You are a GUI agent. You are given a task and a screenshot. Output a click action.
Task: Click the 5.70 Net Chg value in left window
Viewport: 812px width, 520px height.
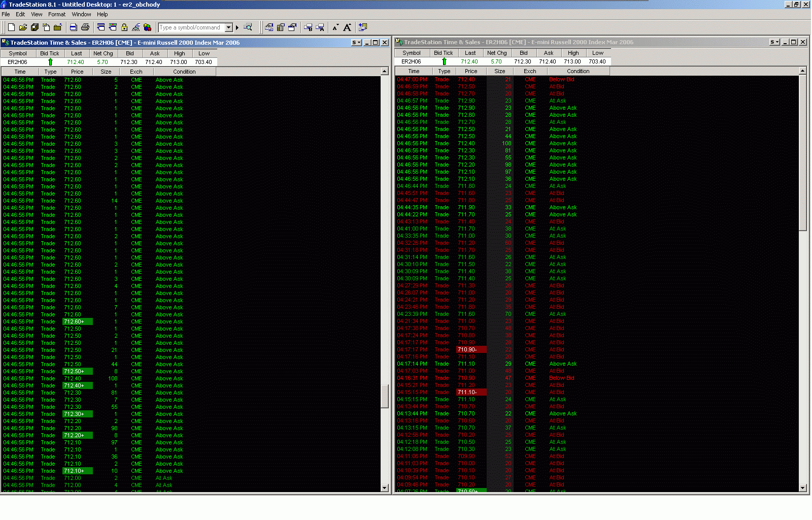coord(103,62)
